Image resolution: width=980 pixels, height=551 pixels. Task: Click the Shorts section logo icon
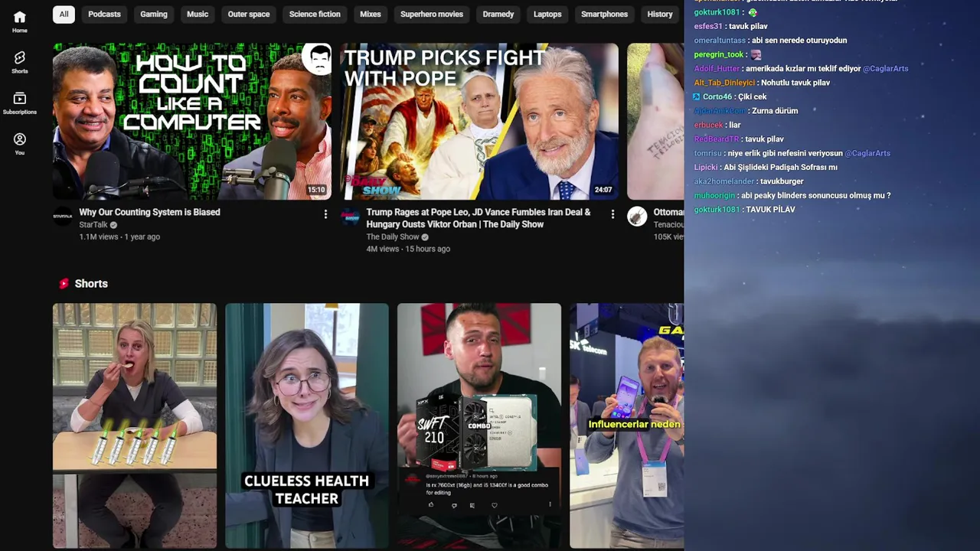64,284
